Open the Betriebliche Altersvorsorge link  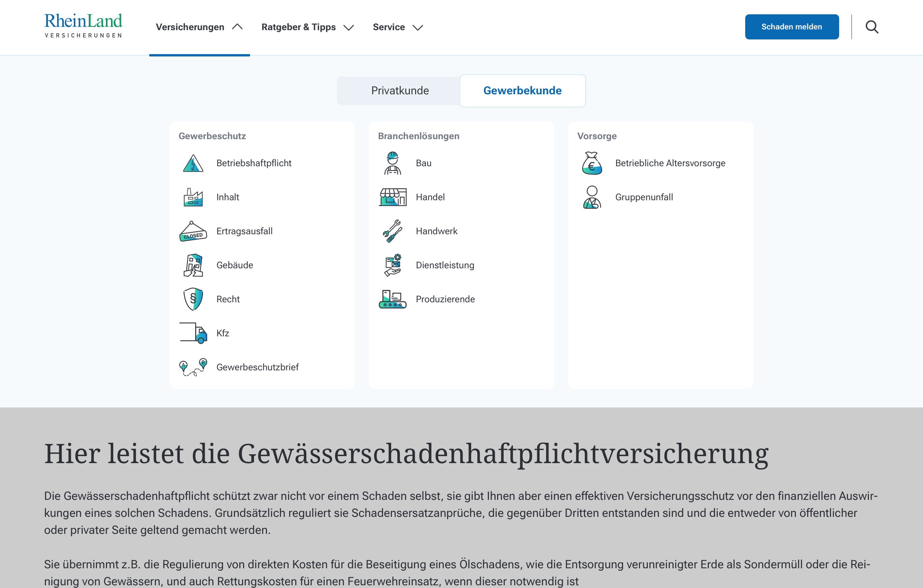(670, 163)
